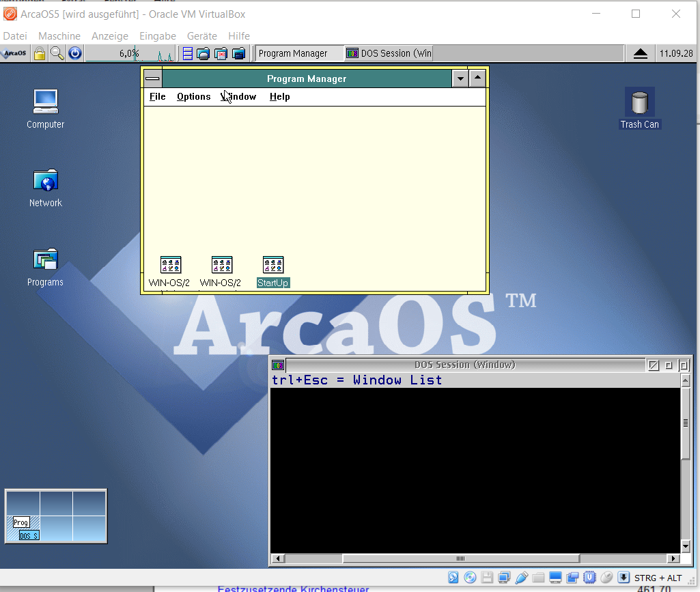700x592 pixels.
Task: Open the Network desktop icon
Action: click(46, 188)
